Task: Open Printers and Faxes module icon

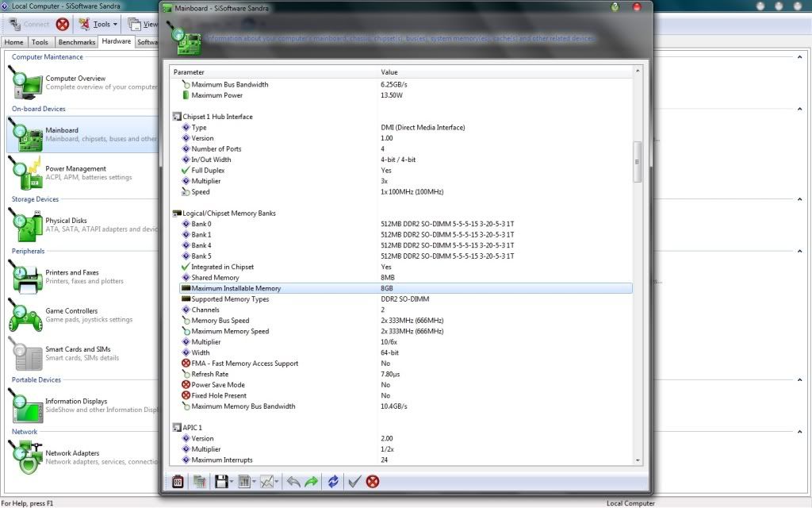Action: coord(25,277)
